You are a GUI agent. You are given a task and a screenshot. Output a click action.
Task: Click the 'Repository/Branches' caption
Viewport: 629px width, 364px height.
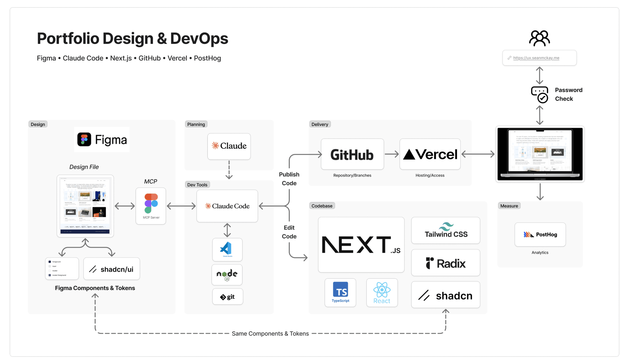(x=352, y=175)
